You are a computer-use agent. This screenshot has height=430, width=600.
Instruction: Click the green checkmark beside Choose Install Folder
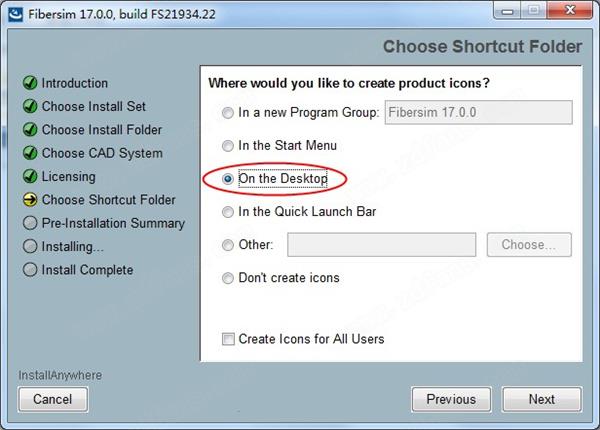pos(30,129)
